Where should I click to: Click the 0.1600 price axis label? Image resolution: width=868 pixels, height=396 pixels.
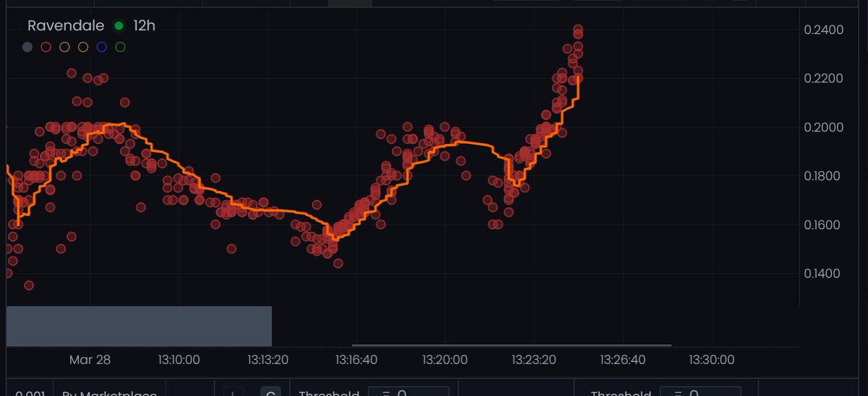click(823, 225)
